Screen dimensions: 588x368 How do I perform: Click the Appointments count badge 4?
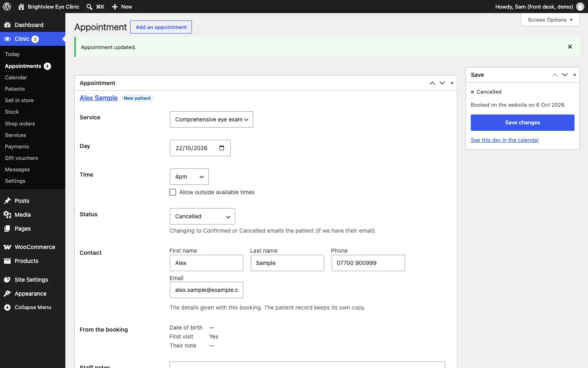click(47, 66)
